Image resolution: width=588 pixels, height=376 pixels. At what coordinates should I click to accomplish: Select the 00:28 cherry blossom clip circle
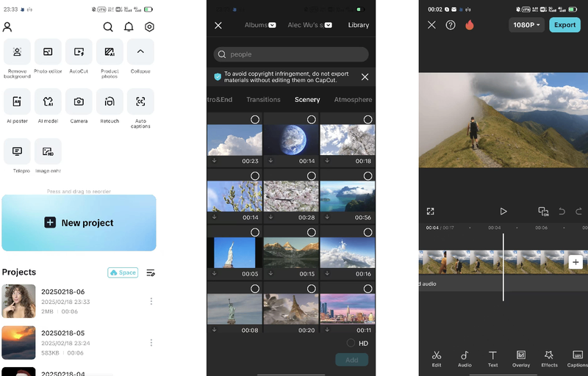(x=311, y=176)
